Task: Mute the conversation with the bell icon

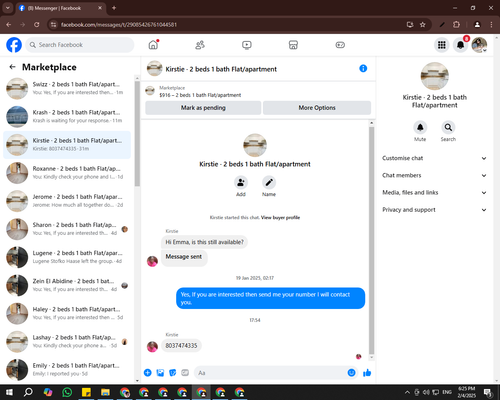Action: coord(420,127)
